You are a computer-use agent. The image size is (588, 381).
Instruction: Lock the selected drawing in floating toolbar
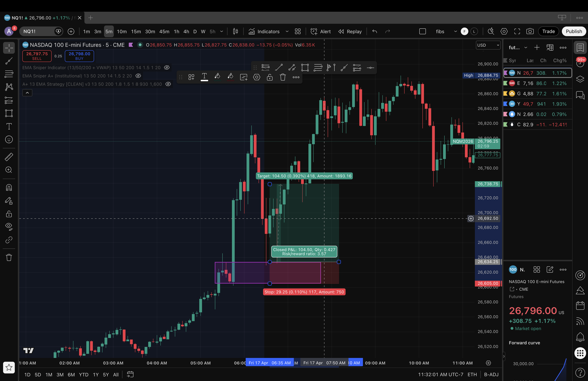point(270,77)
